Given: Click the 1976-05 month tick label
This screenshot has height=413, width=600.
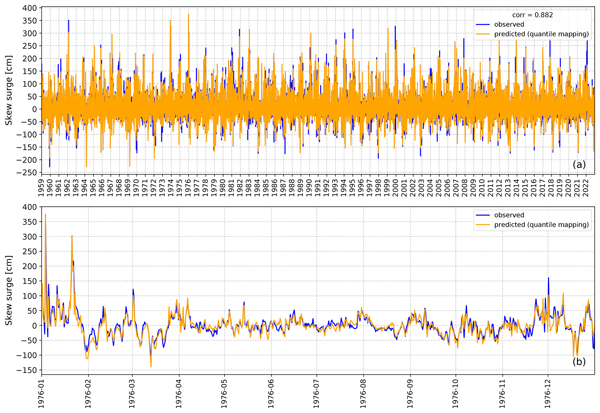Looking at the screenshot, I should click(x=224, y=393).
